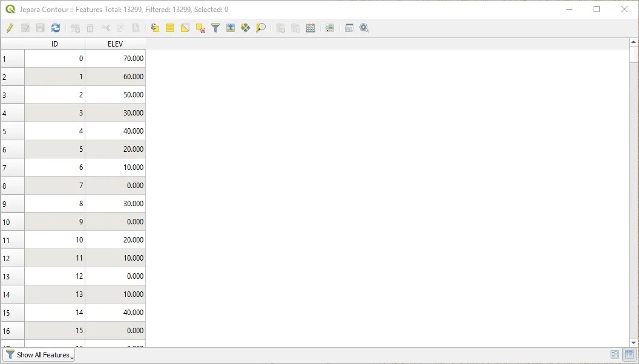639x364 pixels.
Task: Deselect all features
Action: click(x=199, y=27)
